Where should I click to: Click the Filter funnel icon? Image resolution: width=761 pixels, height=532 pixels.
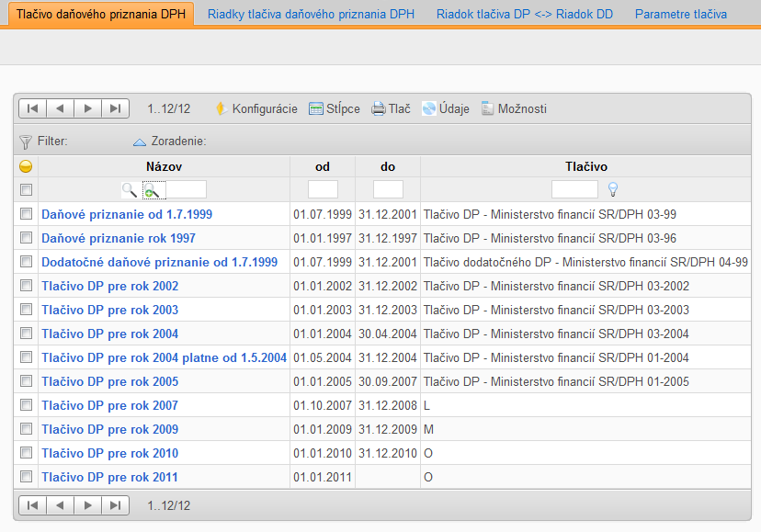pos(25,141)
